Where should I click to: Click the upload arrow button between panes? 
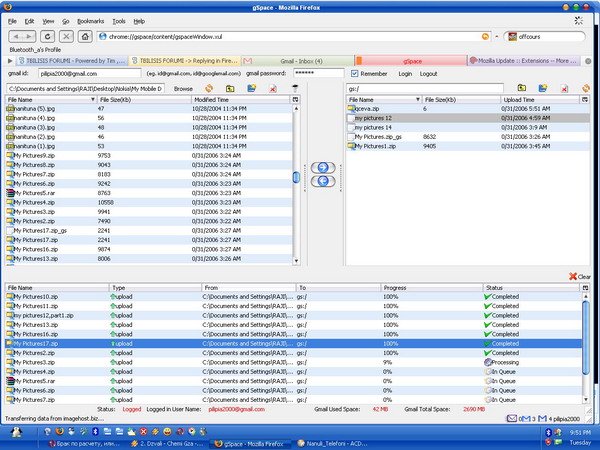322,166
